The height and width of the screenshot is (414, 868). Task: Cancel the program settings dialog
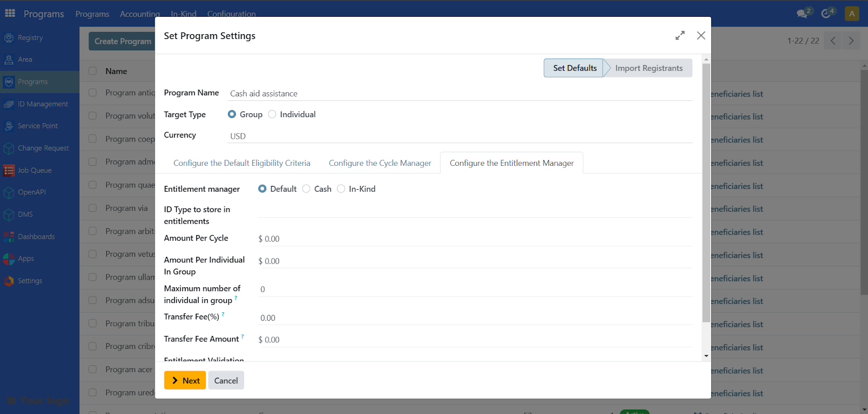click(x=226, y=380)
